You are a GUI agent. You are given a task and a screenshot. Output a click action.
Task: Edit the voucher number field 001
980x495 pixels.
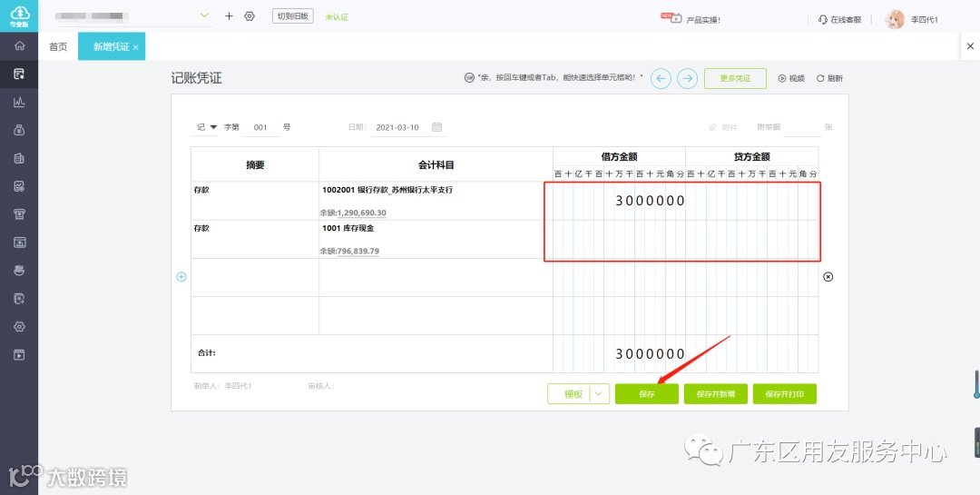coord(260,128)
